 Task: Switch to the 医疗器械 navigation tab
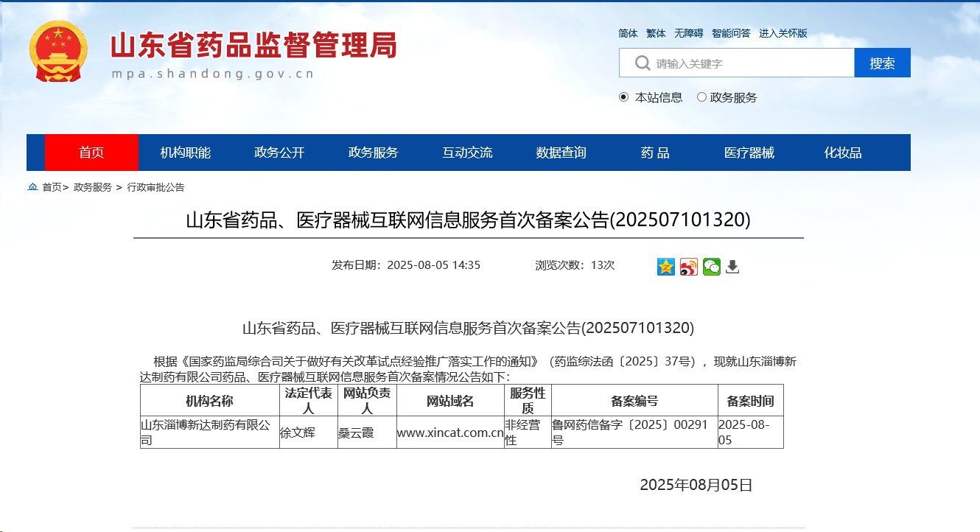click(x=749, y=152)
